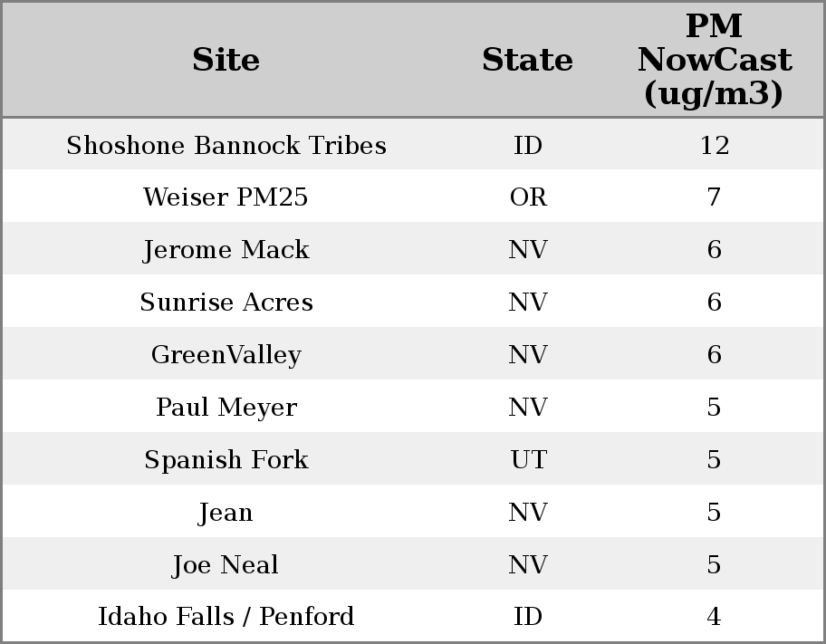The image size is (826, 644).
Task: Click the ID state for Idaho Falls
Action: click(x=527, y=617)
